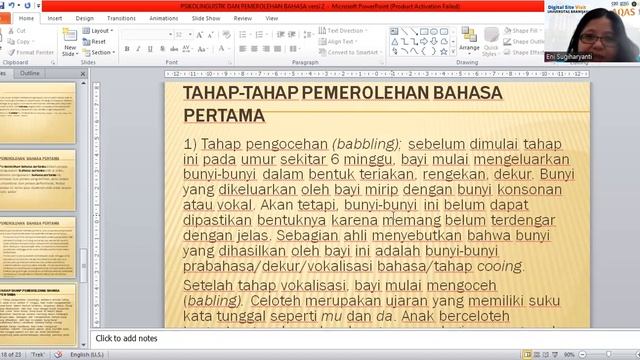
Task: Toggle text shadow
Action: coord(162,49)
